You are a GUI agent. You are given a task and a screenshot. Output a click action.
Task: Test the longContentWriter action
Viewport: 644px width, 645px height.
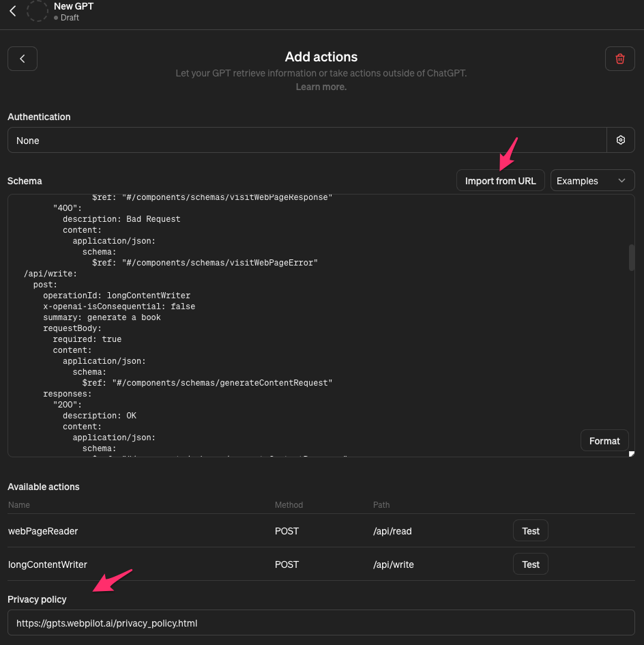pos(530,564)
